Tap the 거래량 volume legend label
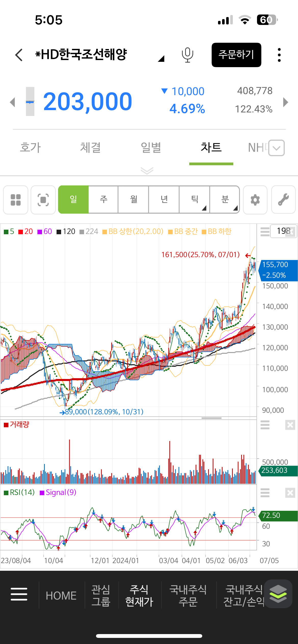 [x=17, y=425]
